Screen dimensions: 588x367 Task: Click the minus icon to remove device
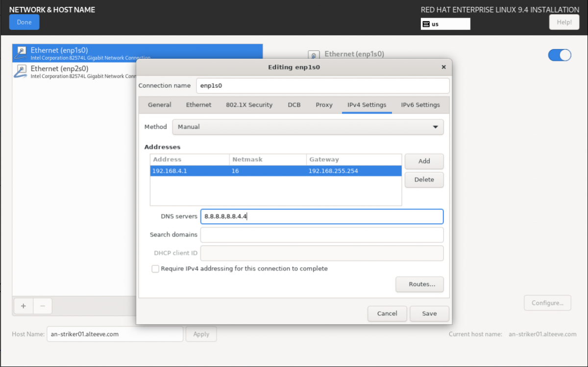tap(43, 306)
